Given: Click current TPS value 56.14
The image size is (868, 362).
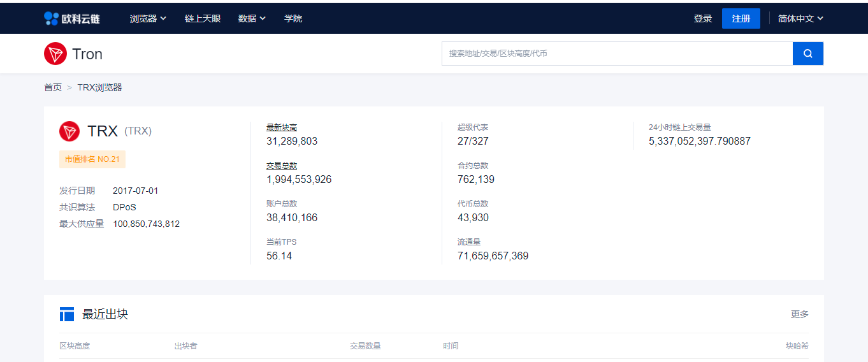Looking at the screenshot, I should point(279,256).
